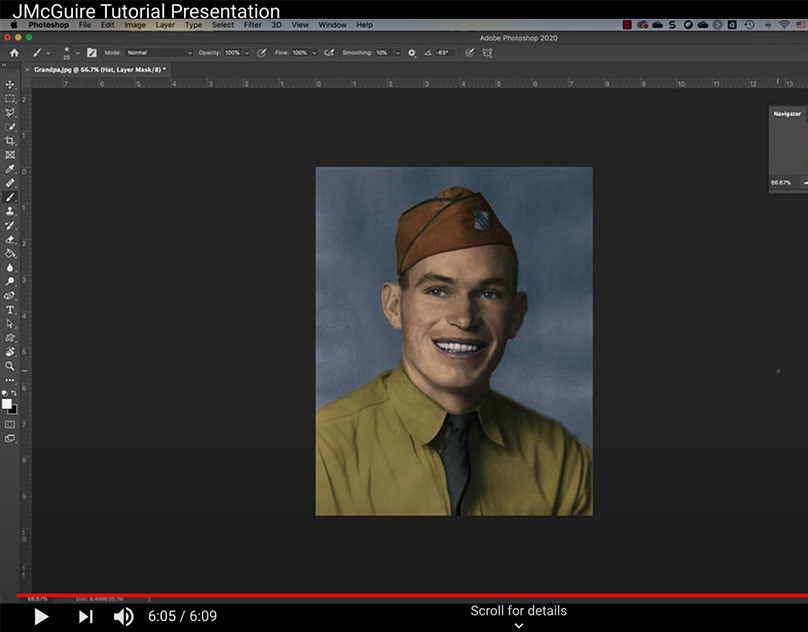Select the Type tool
The width and height of the screenshot is (808, 632).
(10, 310)
